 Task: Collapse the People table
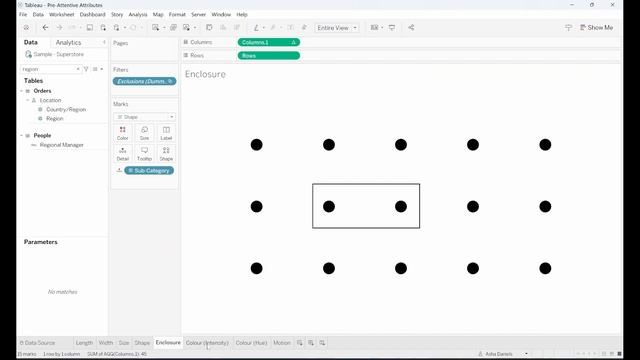22,135
